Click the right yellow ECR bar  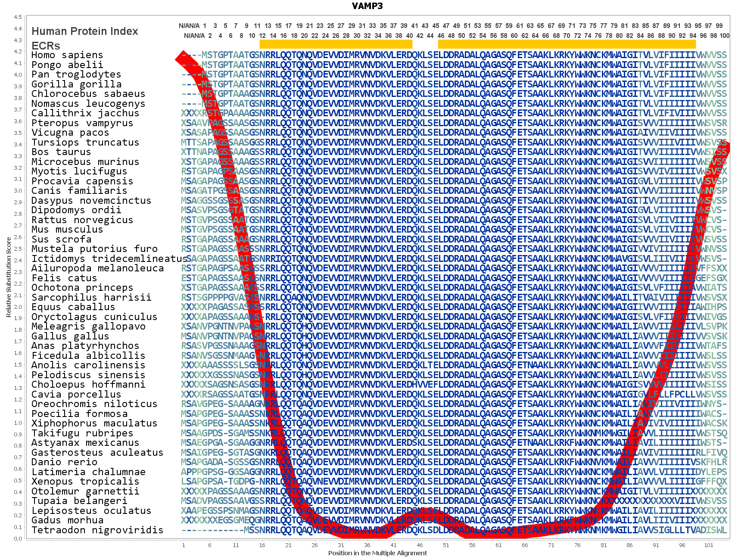tap(567, 44)
